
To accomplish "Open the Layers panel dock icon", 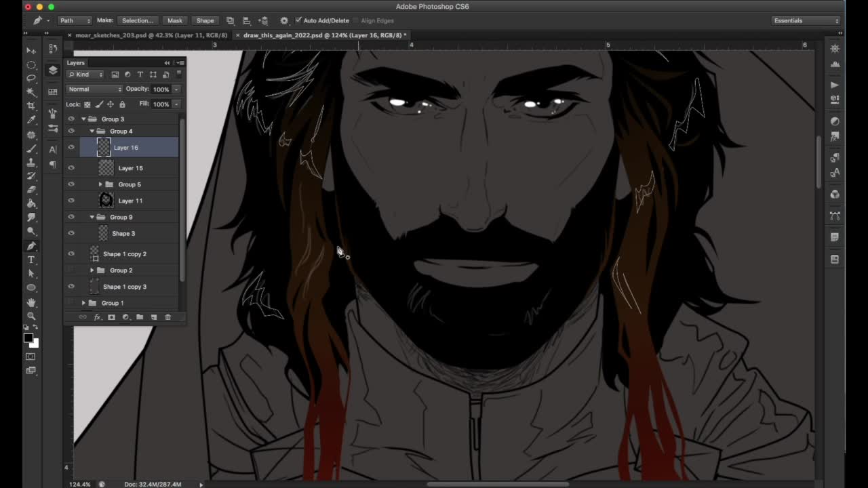I will pyautogui.click(x=53, y=70).
